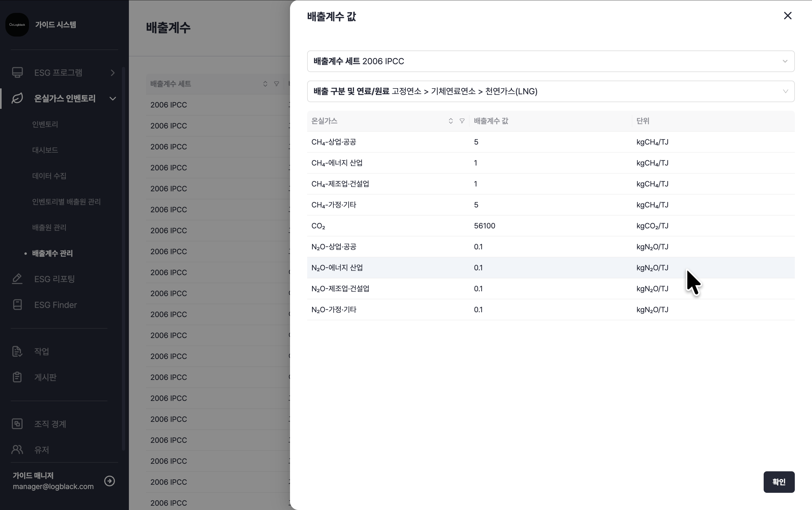The height and width of the screenshot is (510, 812).
Task: Close the 배출계수 값 panel
Action: [787, 16]
